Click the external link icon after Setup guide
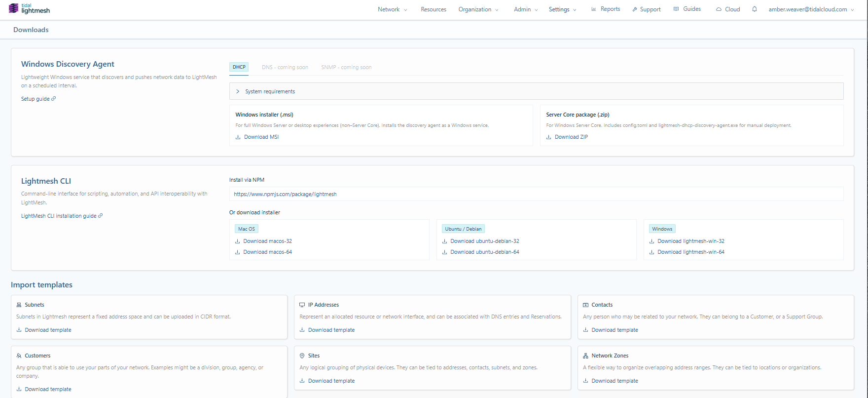 [54, 99]
